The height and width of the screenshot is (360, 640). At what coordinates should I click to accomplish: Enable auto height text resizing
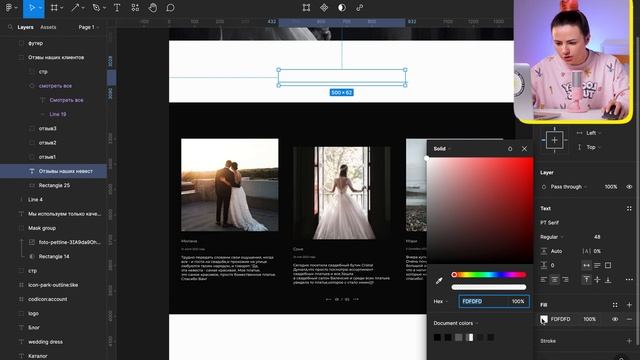(597, 265)
